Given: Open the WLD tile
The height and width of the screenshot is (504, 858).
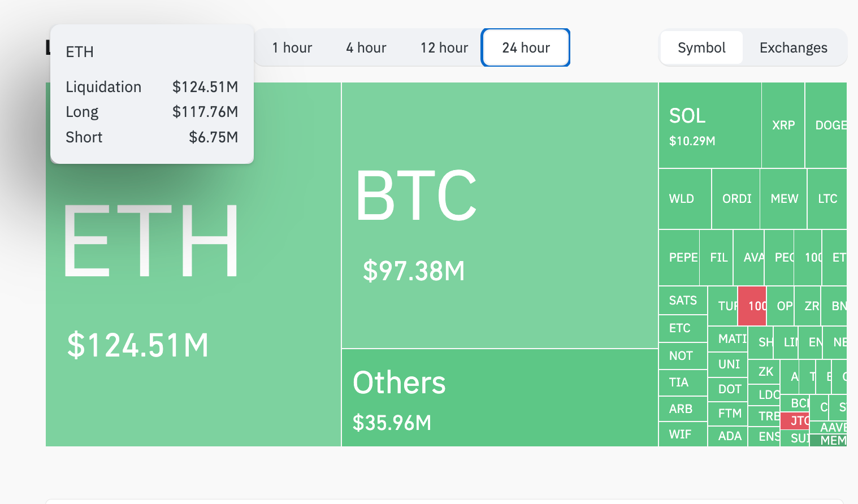Looking at the screenshot, I should [685, 199].
